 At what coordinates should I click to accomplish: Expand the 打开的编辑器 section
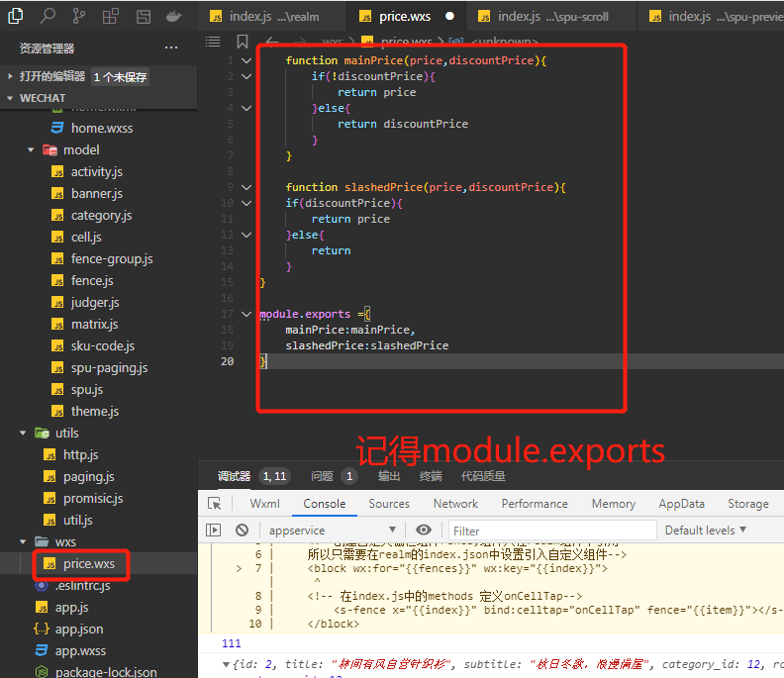pos(11,76)
